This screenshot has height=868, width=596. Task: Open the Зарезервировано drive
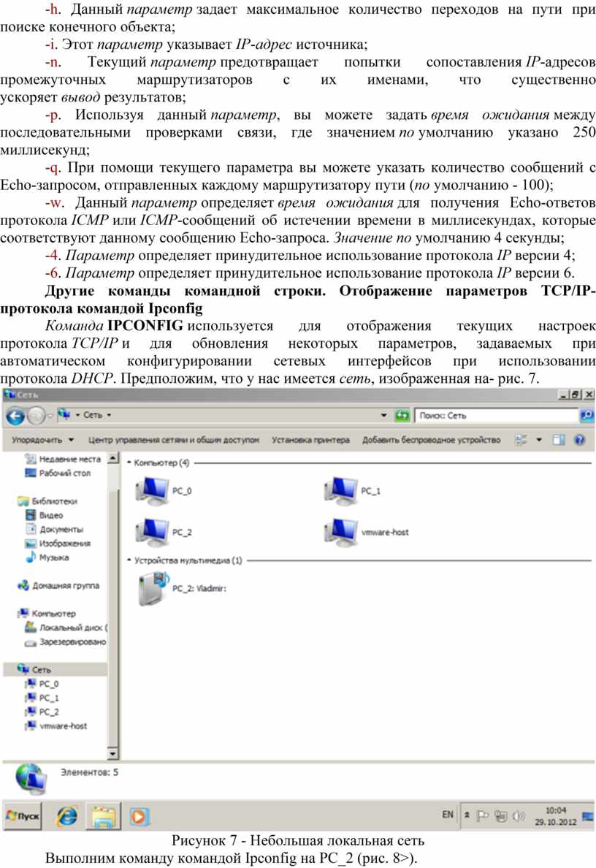(x=65, y=642)
